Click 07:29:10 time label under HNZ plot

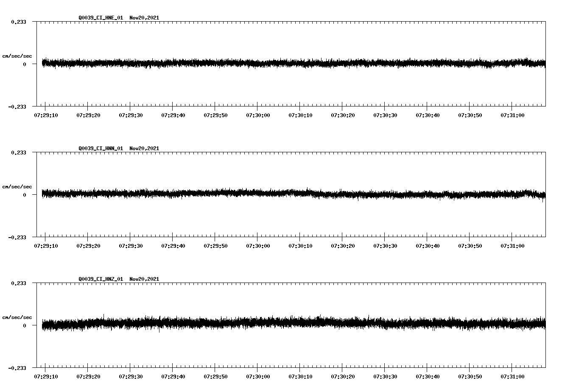tap(46, 377)
